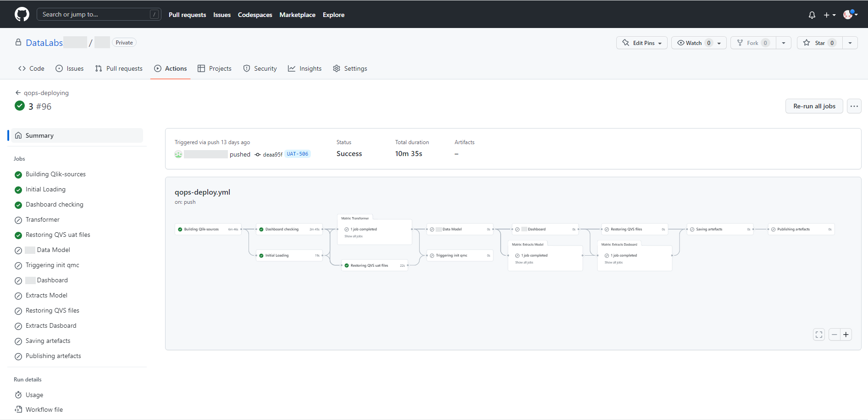Click the GitHub logo icon
868x420 pixels.
[x=22, y=14]
